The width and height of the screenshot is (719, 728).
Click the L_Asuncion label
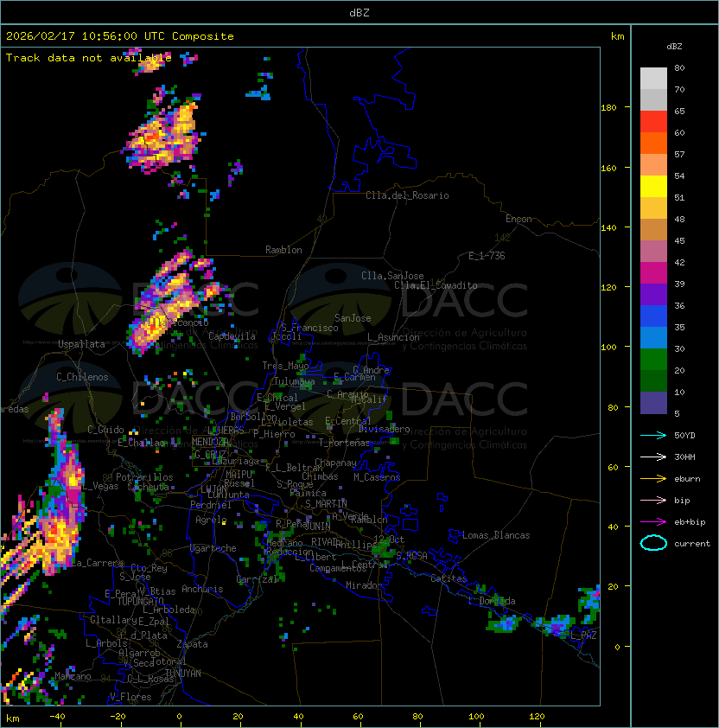[x=393, y=337]
